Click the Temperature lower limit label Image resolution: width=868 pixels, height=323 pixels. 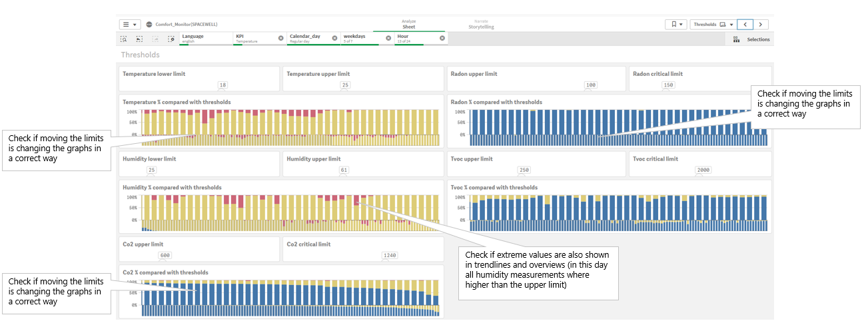point(154,74)
